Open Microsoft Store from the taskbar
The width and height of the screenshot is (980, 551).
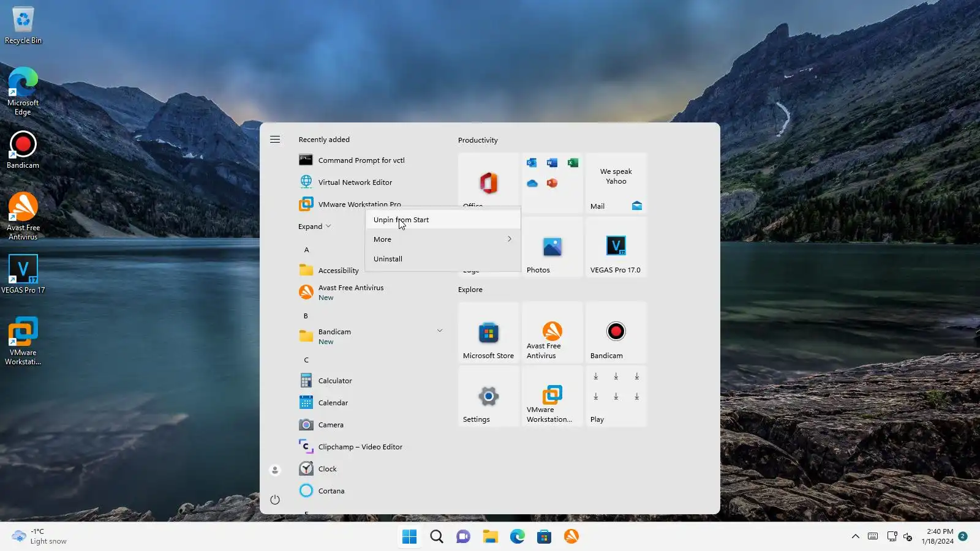point(545,536)
